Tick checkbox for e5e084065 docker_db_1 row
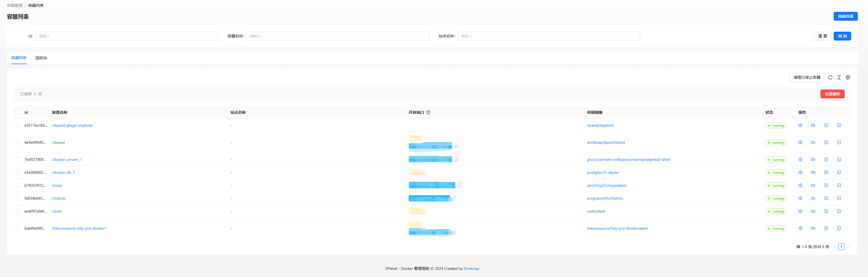Screen dimensions: 868x277 (x=18, y=172)
